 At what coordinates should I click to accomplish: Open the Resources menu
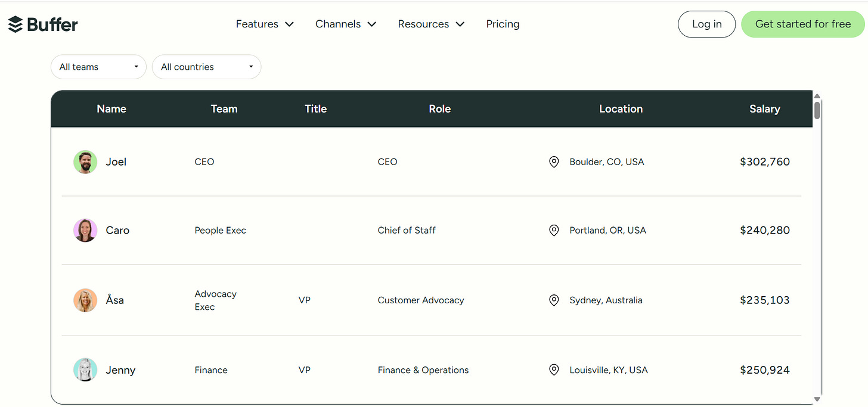(431, 24)
